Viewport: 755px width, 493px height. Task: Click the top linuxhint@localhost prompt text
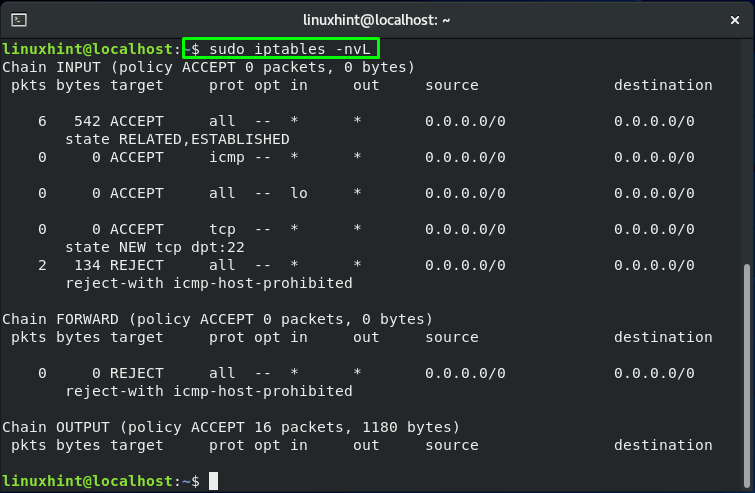coord(88,49)
